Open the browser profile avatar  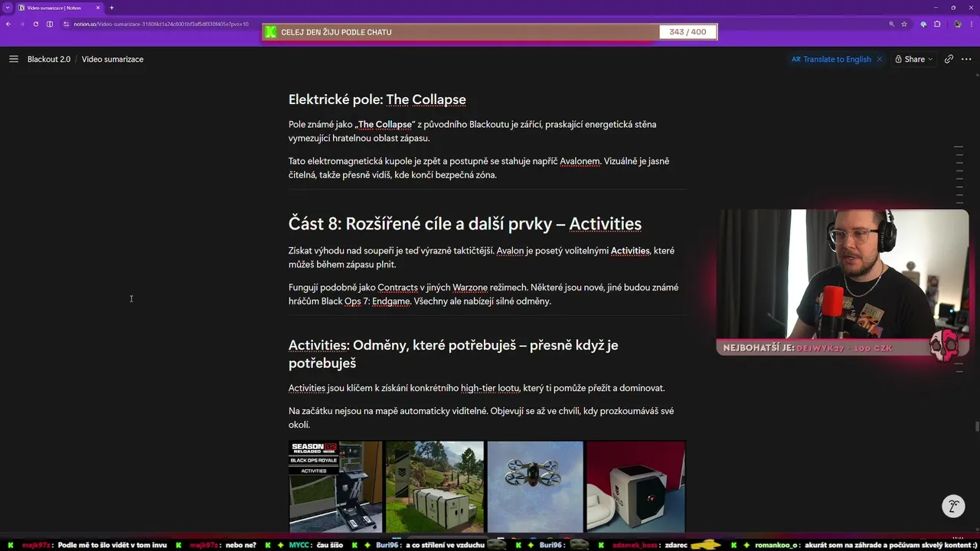pyautogui.click(x=958, y=24)
